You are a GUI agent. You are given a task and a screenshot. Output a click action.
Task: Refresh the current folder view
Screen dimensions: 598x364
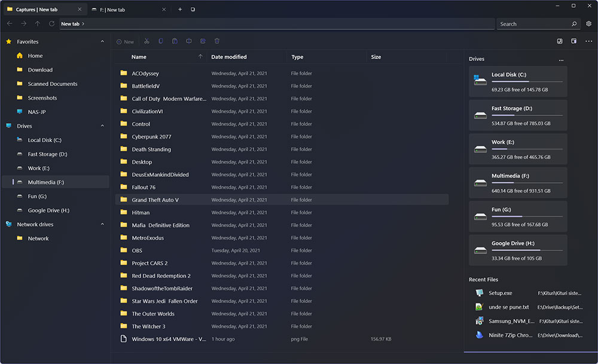tap(51, 24)
